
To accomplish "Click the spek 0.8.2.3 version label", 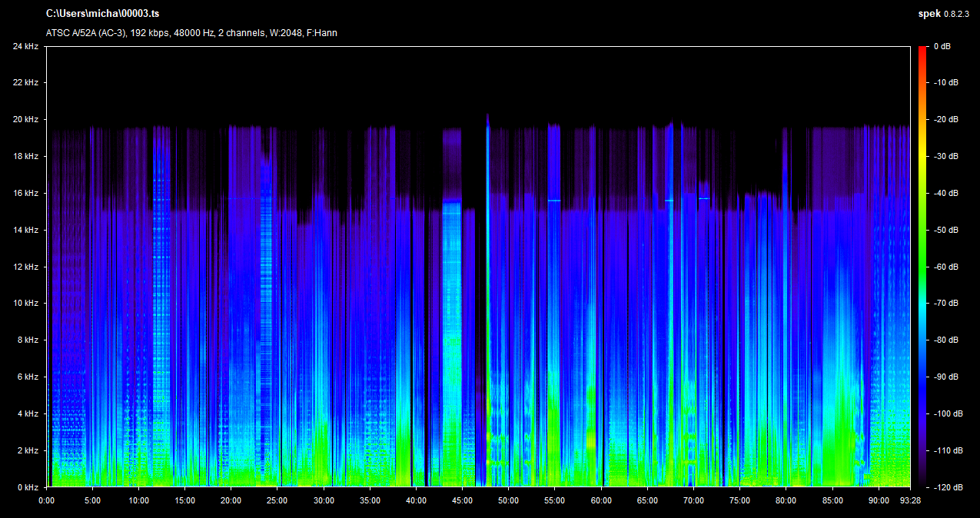I will tap(945, 14).
